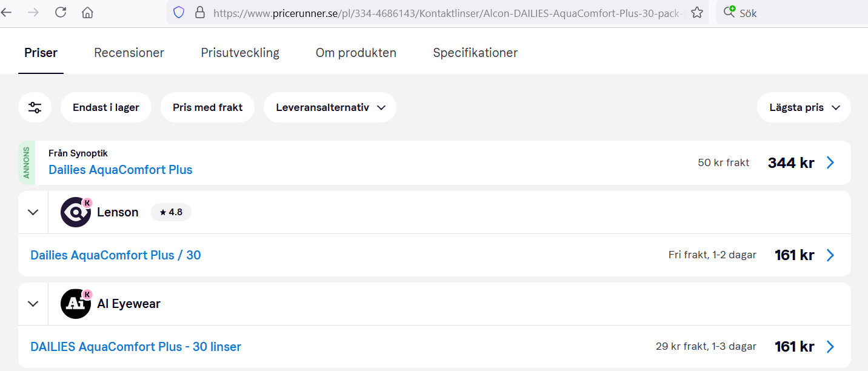The width and height of the screenshot is (868, 371).
Task: Reload the page with refresh icon
Action: [61, 12]
